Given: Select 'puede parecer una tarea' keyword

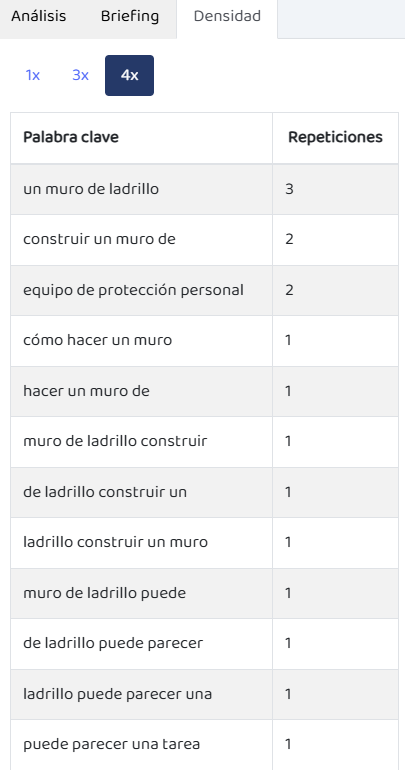Looking at the screenshot, I should point(111,744).
